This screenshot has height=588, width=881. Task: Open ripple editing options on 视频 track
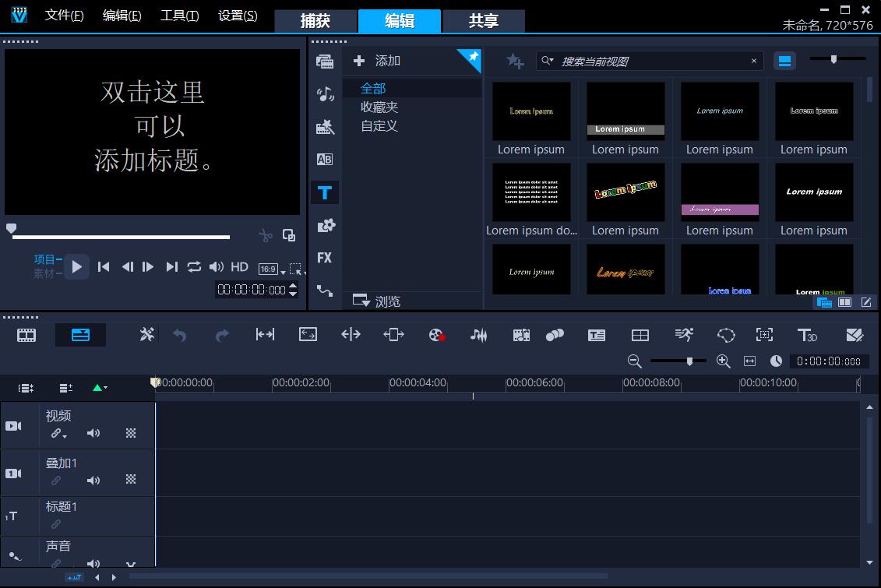pyautogui.click(x=58, y=434)
